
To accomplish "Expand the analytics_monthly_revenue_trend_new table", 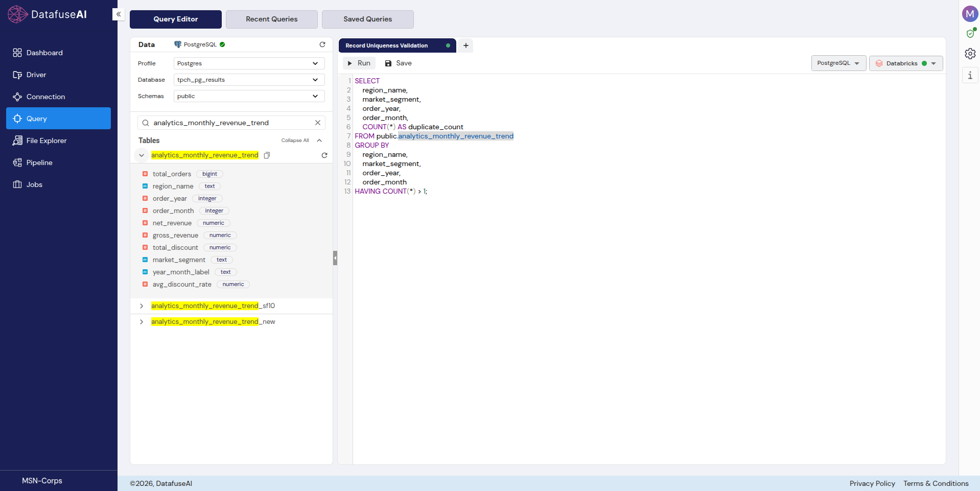I will point(142,322).
